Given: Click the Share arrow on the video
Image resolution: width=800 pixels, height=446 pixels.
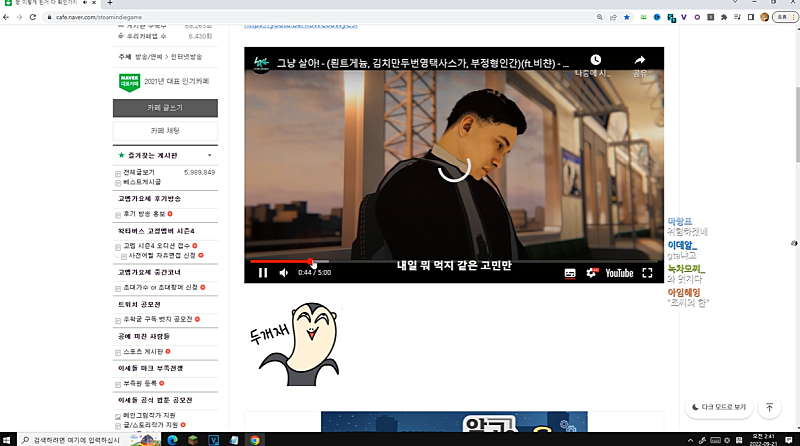Looking at the screenshot, I should (640, 61).
